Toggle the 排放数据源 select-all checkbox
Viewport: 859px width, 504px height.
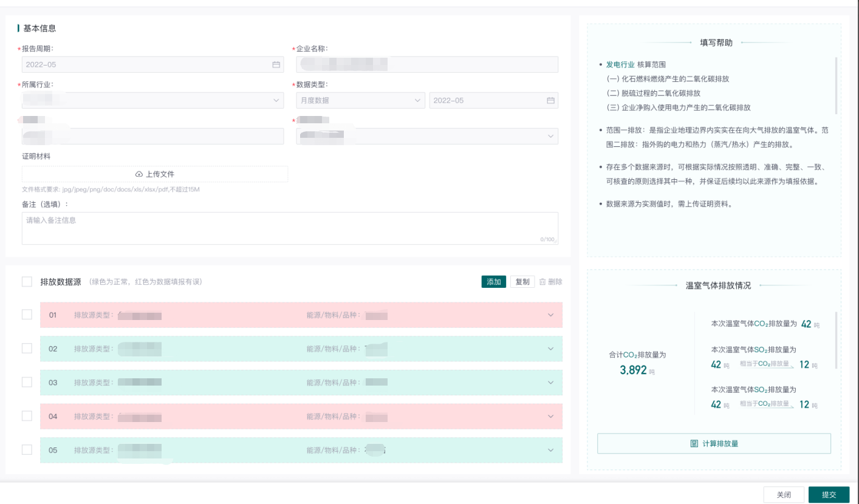coord(27,281)
